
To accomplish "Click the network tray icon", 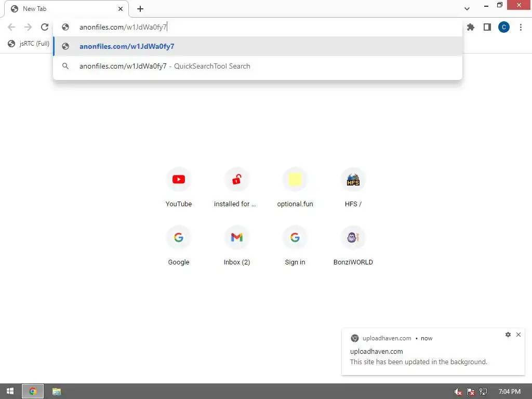I will 483,392.
